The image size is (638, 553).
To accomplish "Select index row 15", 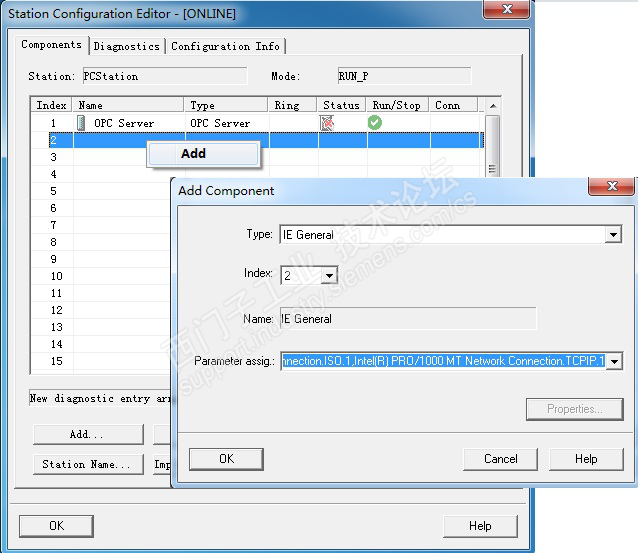I will pyautogui.click(x=57, y=361).
